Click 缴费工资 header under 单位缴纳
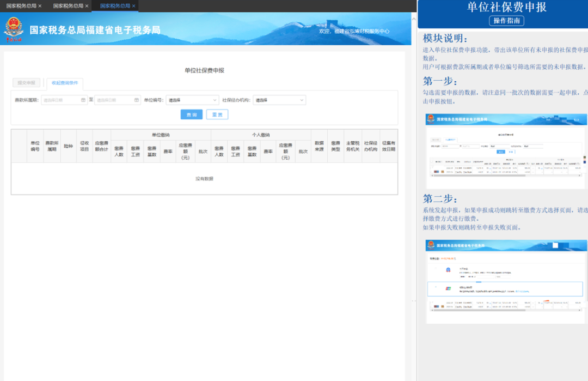 click(x=136, y=152)
